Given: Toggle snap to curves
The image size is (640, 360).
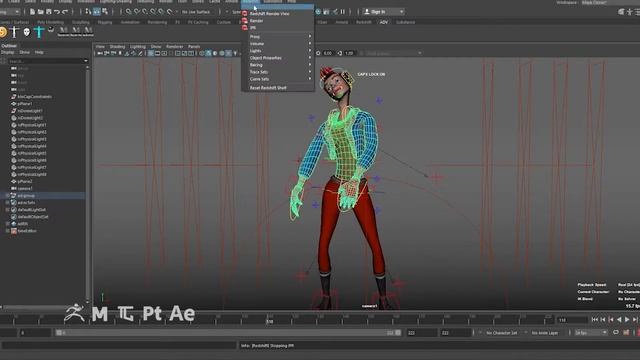Looking at the screenshot, I should pyautogui.click(x=137, y=12).
